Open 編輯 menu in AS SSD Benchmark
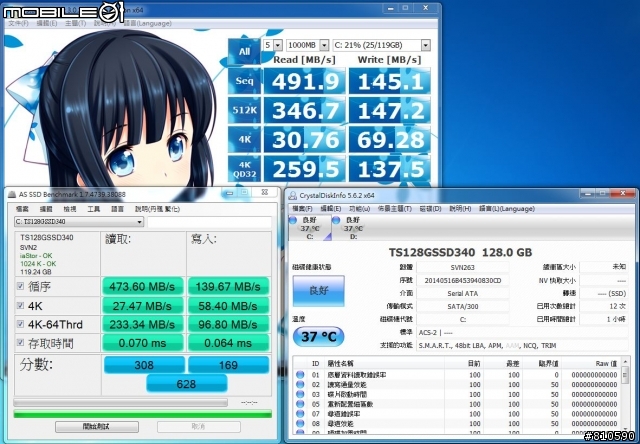The width and height of the screenshot is (640, 444). tap(46, 209)
